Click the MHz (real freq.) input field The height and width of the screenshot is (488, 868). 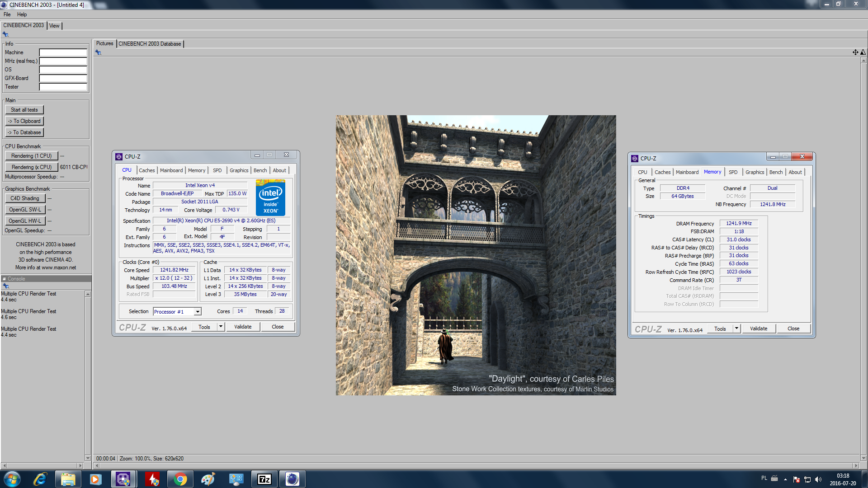tap(63, 61)
